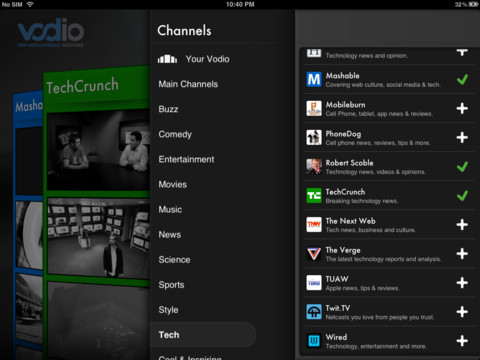Tap the Channels panel heading
This screenshot has width=480, height=360.
pyautogui.click(x=184, y=31)
